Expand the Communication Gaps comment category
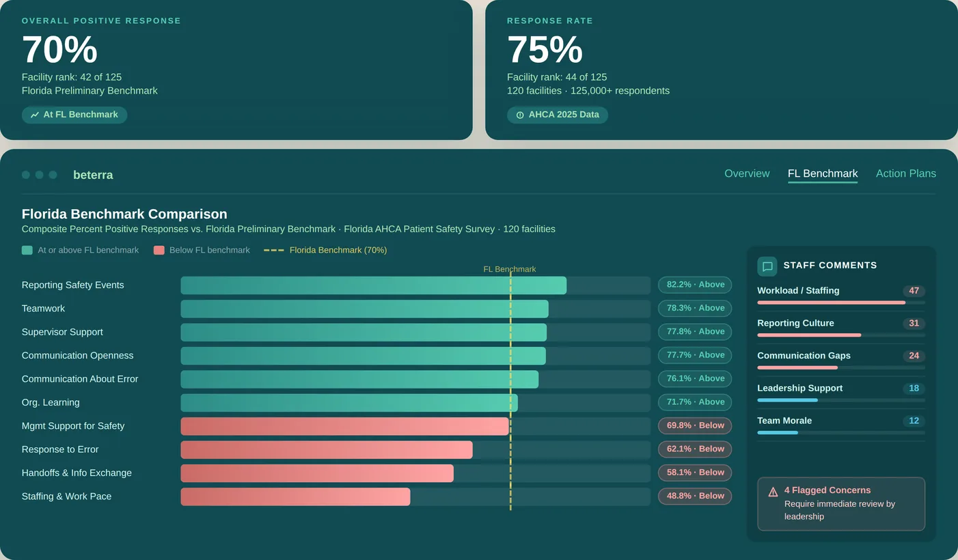958x560 pixels. pos(804,356)
